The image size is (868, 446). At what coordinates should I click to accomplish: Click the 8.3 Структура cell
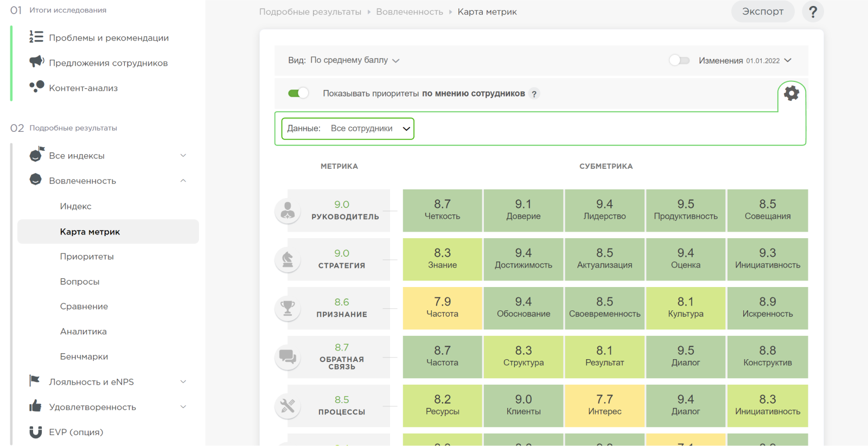(x=524, y=357)
